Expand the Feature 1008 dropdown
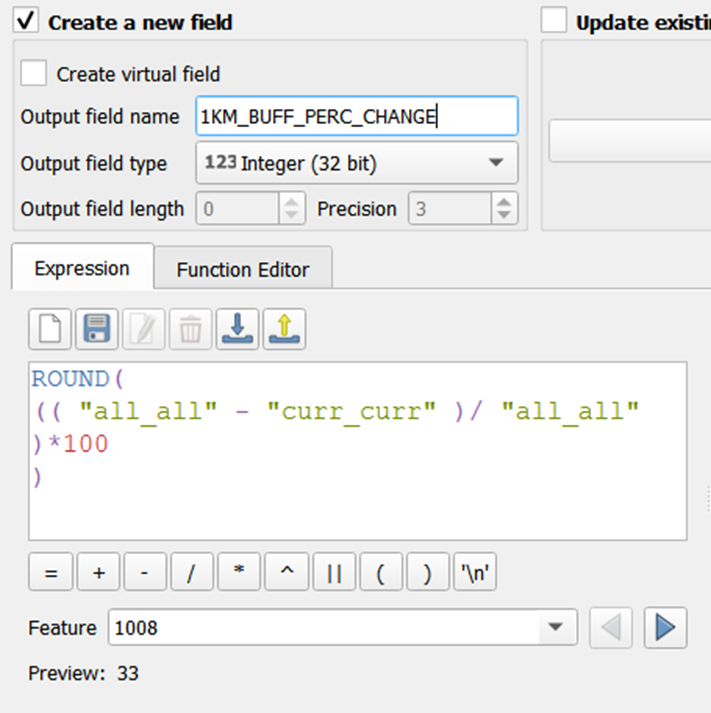711x713 pixels. click(x=555, y=628)
